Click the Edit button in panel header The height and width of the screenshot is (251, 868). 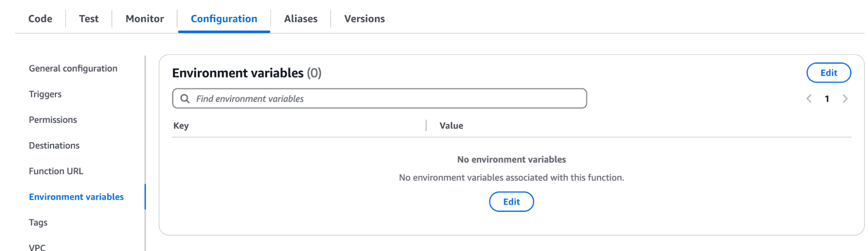tap(828, 73)
